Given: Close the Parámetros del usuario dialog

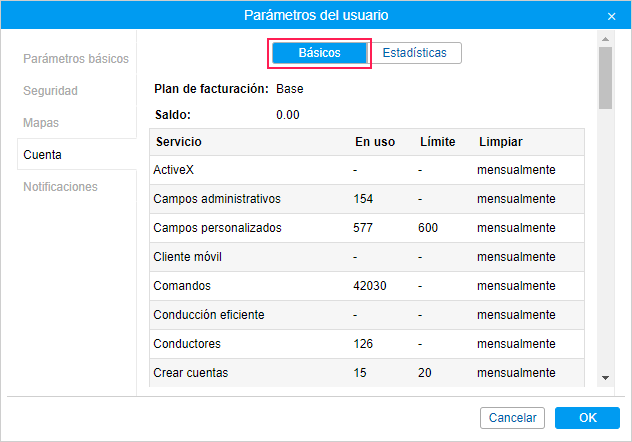Looking at the screenshot, I should point(611,16).
